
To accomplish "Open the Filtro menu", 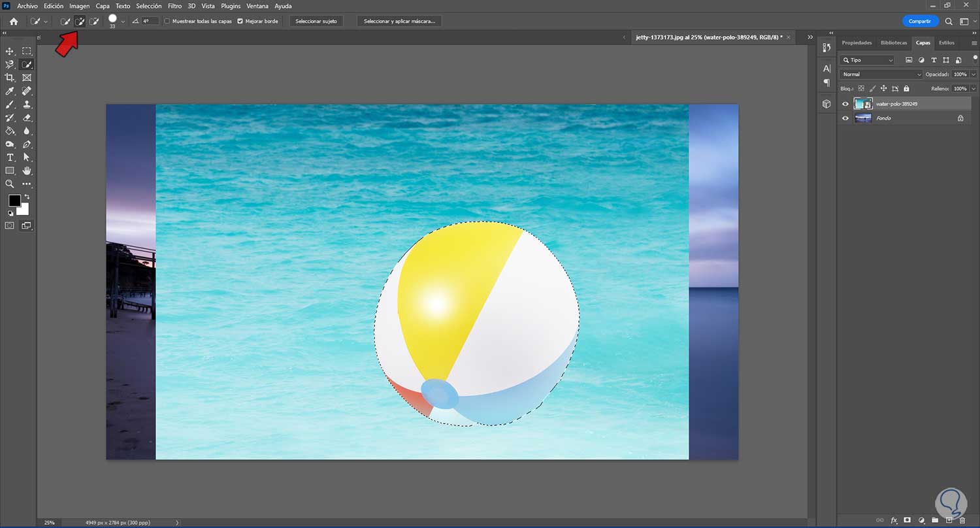I will 174,6.
